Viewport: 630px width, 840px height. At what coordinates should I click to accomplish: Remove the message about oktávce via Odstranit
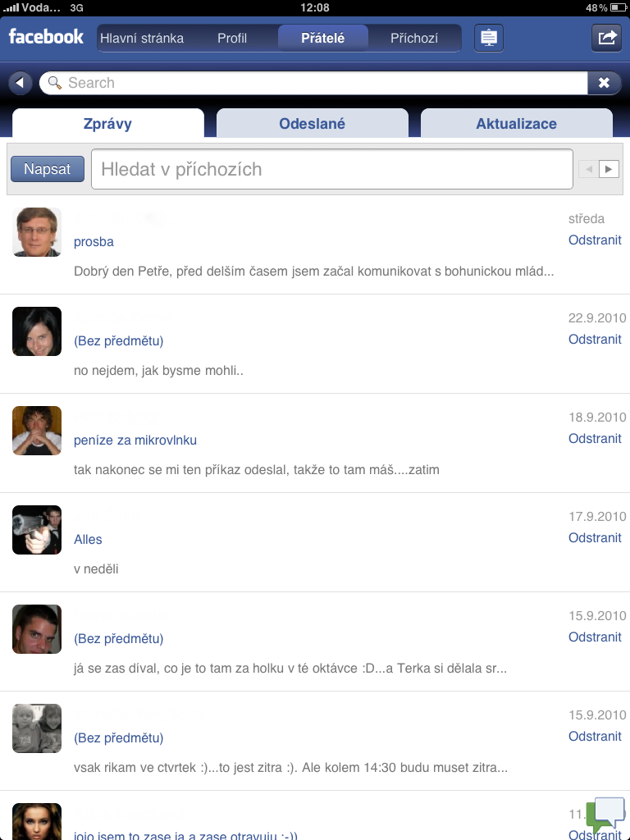tap(595, 637)
